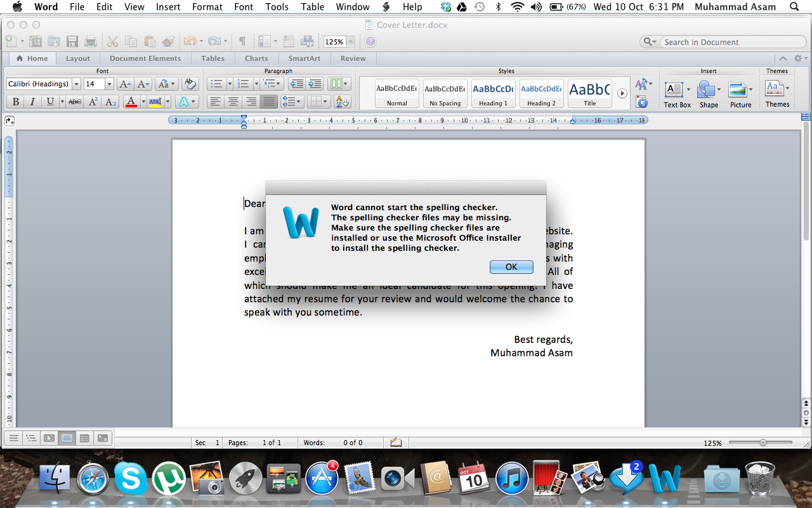Toggle Subscript formatting

coord(110,102)
